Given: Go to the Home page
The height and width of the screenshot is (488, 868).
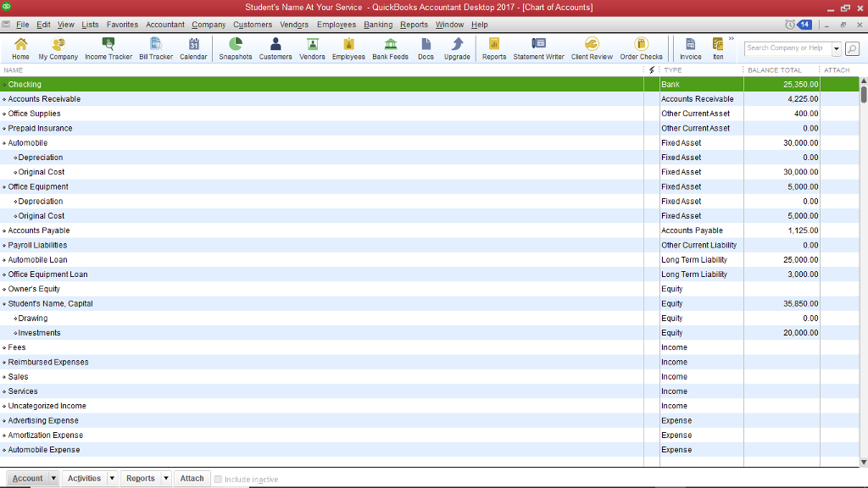Looking at the screenshot, I should pyautogui.click(x=19, y=48).
